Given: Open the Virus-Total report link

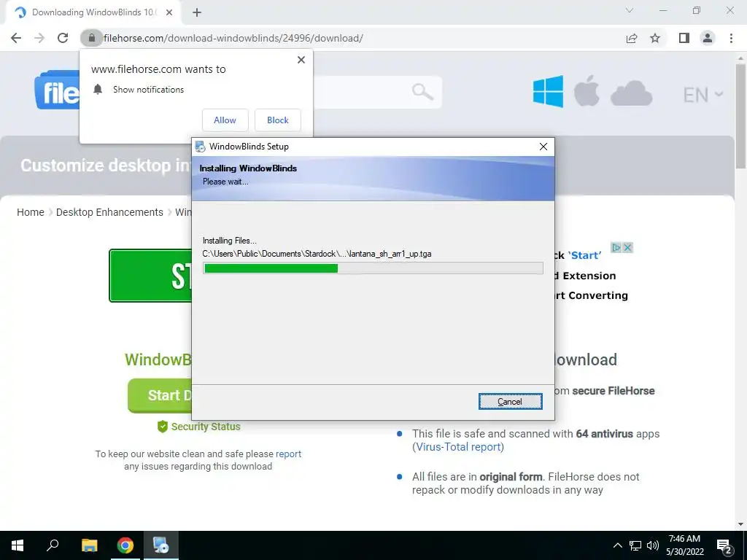Looking at the screenshot, I should point(458,447).
